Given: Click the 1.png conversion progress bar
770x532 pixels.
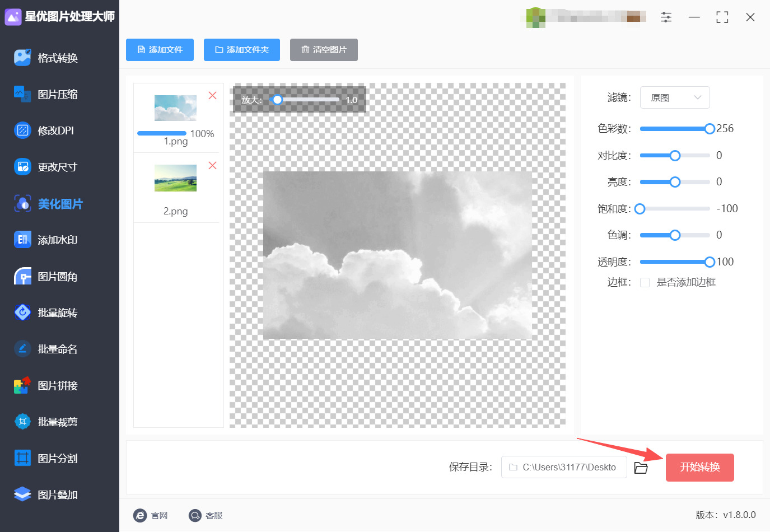Looking at the screenshot, I should pyautogui.click(x=162, y=133).
